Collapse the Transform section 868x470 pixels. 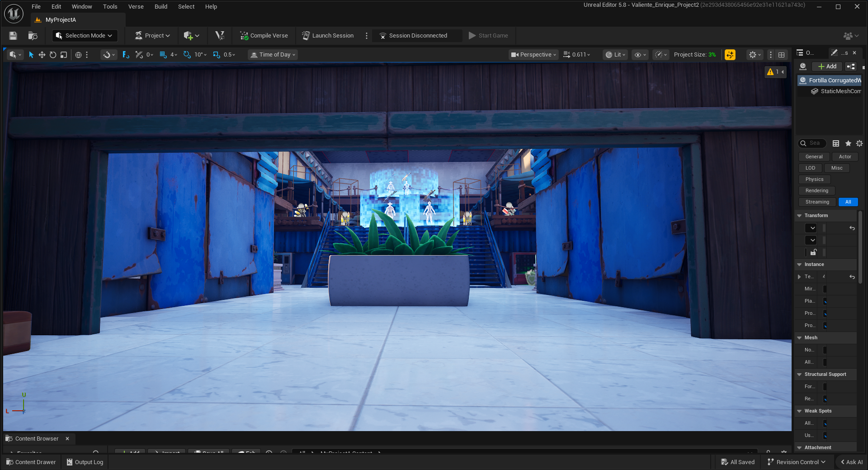799,216
